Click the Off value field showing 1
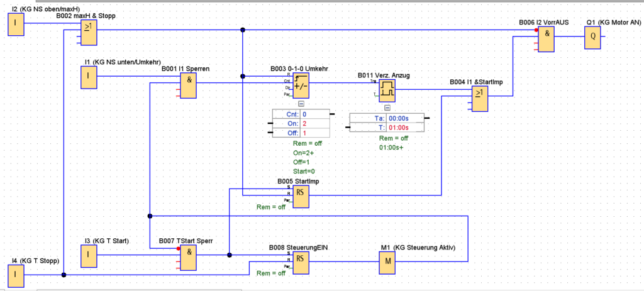 click(315, 133)
